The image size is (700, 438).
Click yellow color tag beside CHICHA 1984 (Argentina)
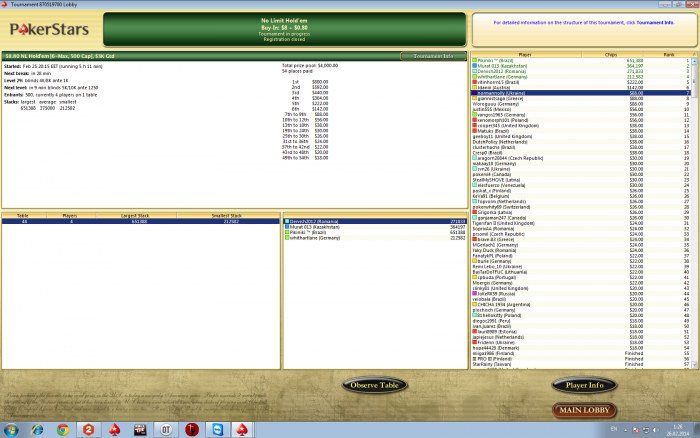coord(475,305)
